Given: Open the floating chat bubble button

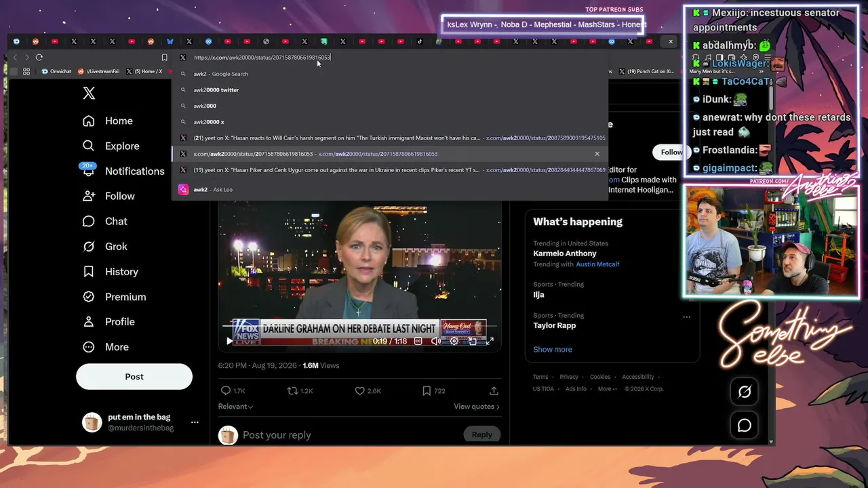Looking at the screenshot, I should (745, 425).
